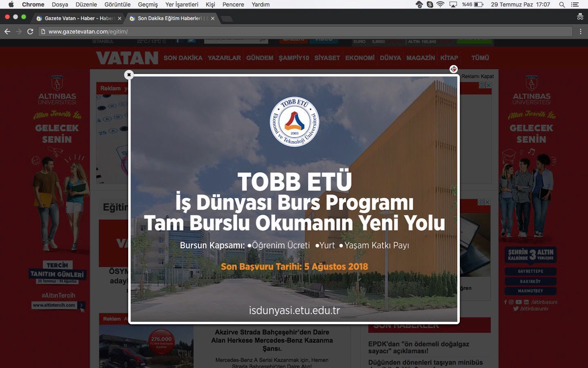Open YAZARLAR navigation link

coord(224,58)
